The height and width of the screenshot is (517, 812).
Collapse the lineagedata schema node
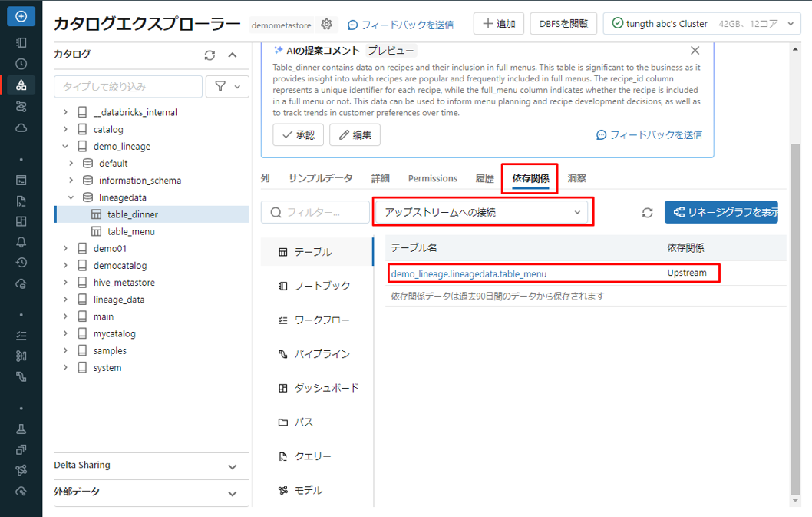point(71,197)
